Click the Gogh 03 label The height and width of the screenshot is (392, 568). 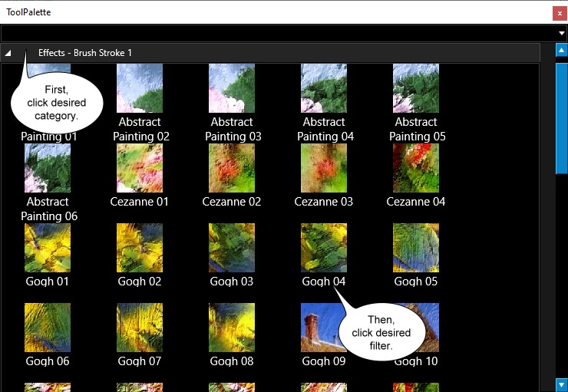(x=232, y=282)
